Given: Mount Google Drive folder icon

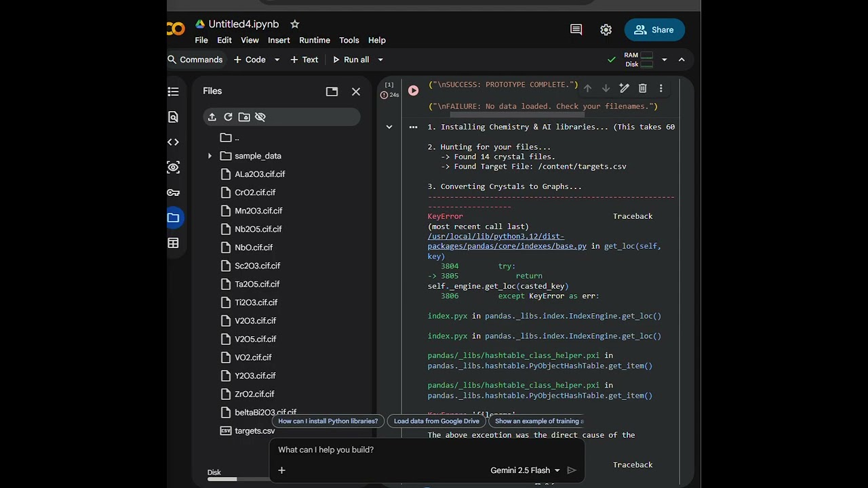Looking at the screenshot, I should (244, 117).
